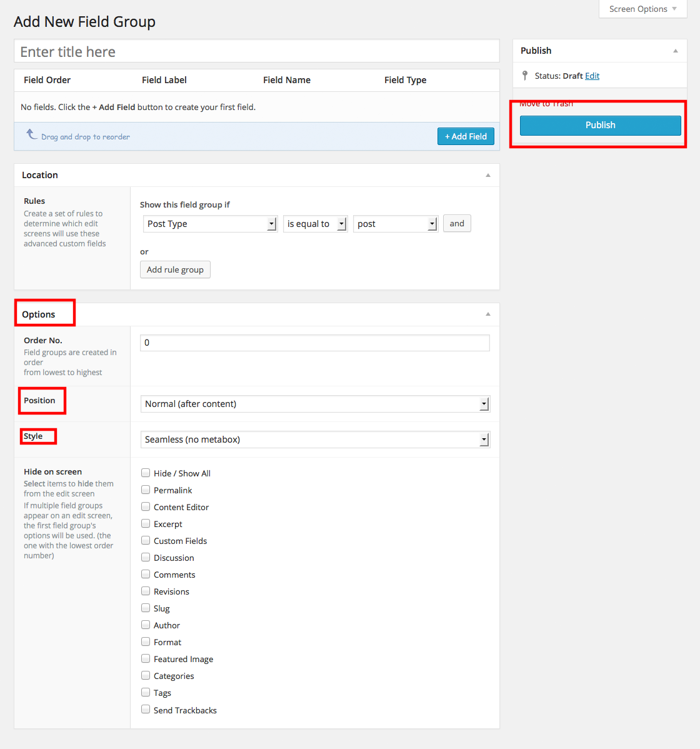The height and width of the screenshot is (749, 700).
Task: Tick the Content Editor checkbox
Action: coord(146,507)
